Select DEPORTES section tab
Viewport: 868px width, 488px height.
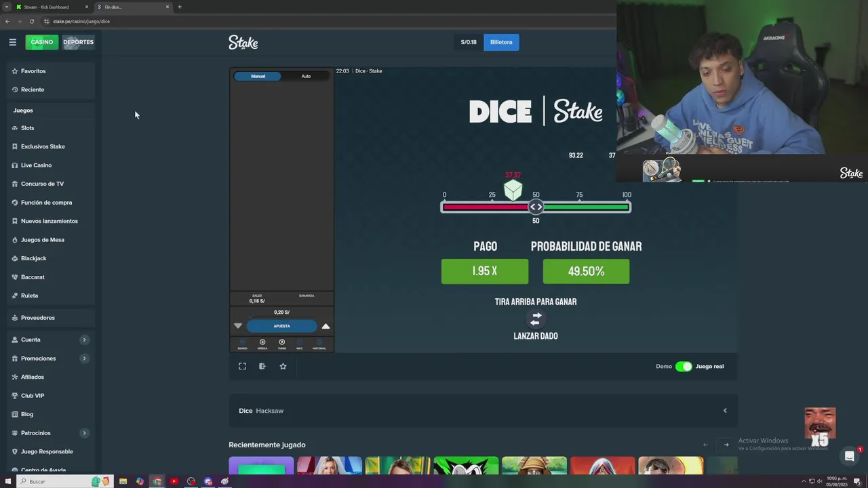coord(78,42)
